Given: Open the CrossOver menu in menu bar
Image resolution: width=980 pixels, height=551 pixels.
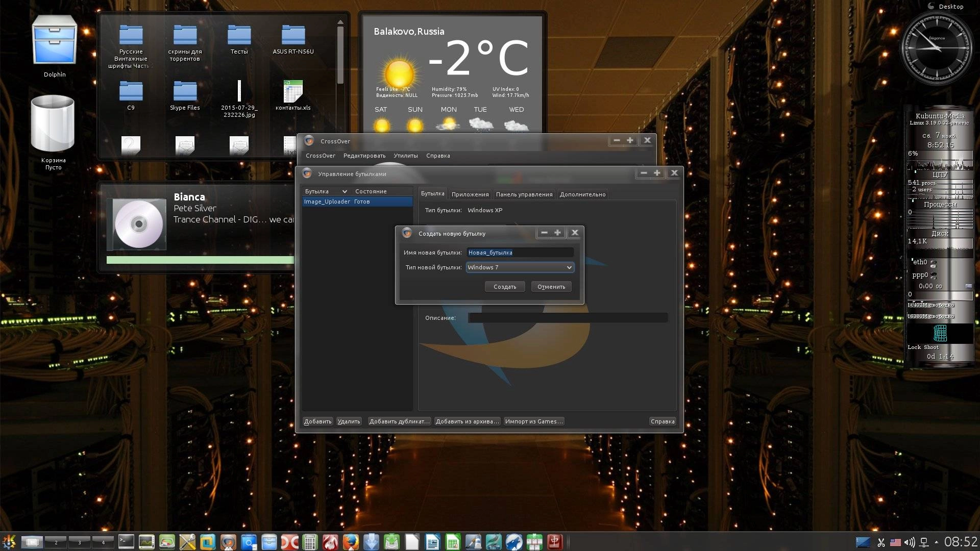Looking at the screenshot, I should (321, 156).
